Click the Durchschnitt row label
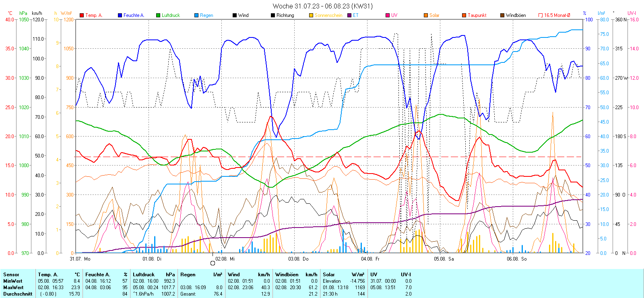Screen dimensions: 644x298 click(x=18, y=294)
